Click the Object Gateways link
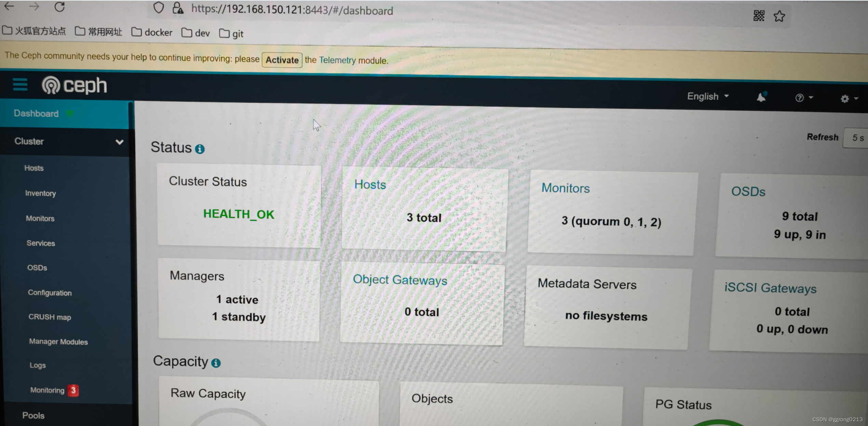This screenshot has height=426, width=868. point(400,280)
